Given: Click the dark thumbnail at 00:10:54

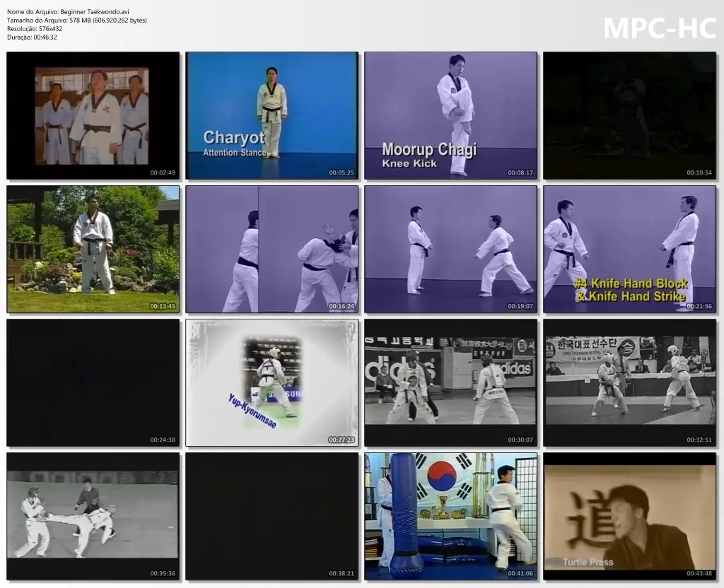Looking at the screenshot, I should (x=629, y=115).
